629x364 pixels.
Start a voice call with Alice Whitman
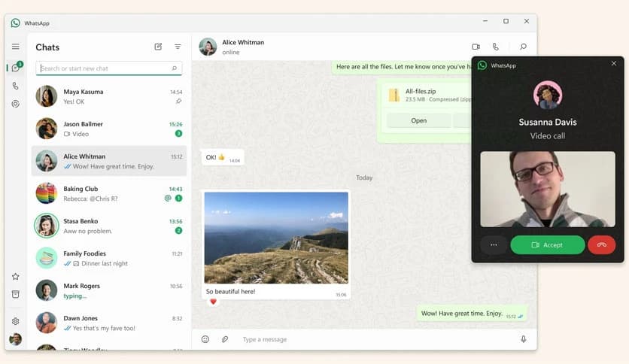(496, 47)
